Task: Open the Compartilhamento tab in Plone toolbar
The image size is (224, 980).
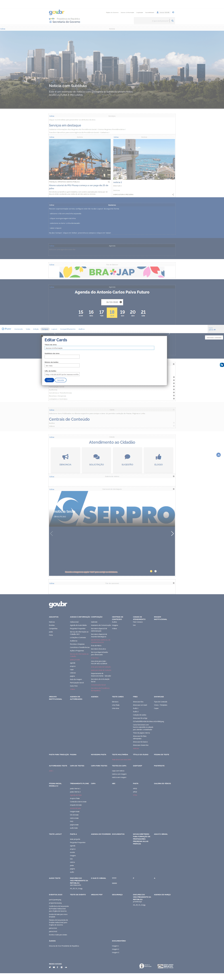Action: pos(68,329)
